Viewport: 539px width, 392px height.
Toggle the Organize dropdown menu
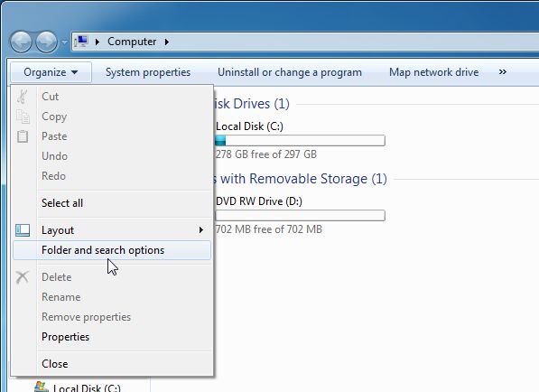pos(51,72)
